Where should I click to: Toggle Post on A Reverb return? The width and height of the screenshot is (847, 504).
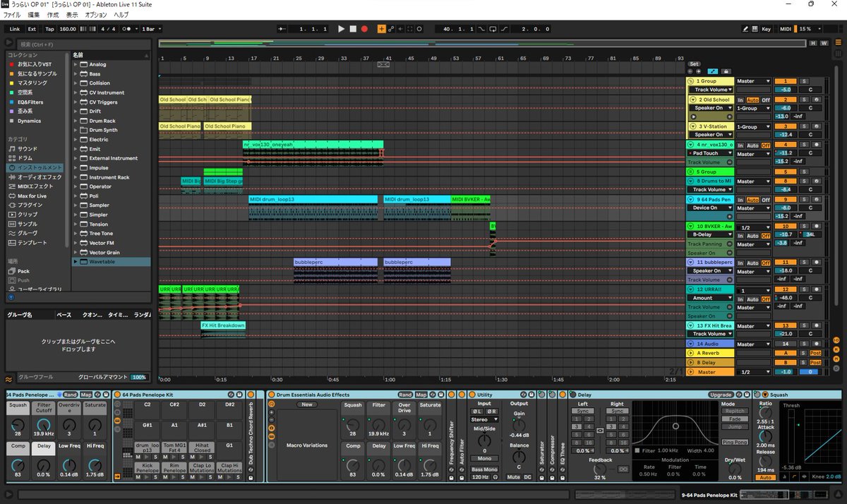pos(815,353)
